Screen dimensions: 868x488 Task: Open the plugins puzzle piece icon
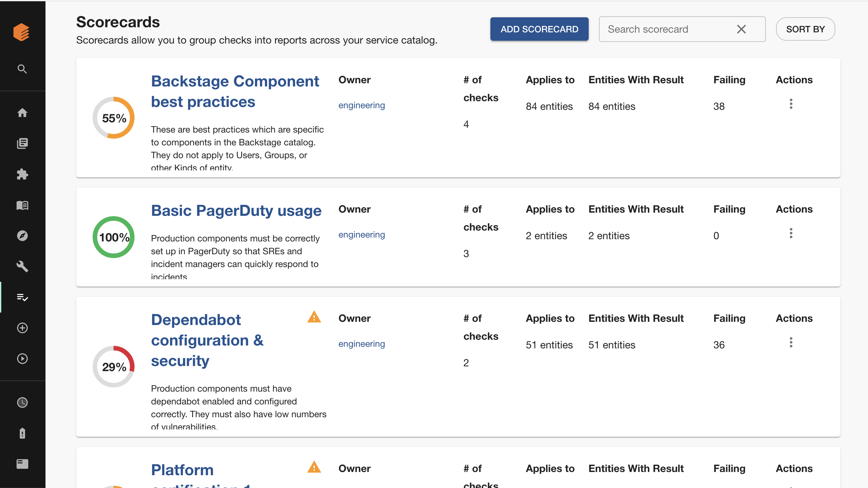(x=22, y=174)
